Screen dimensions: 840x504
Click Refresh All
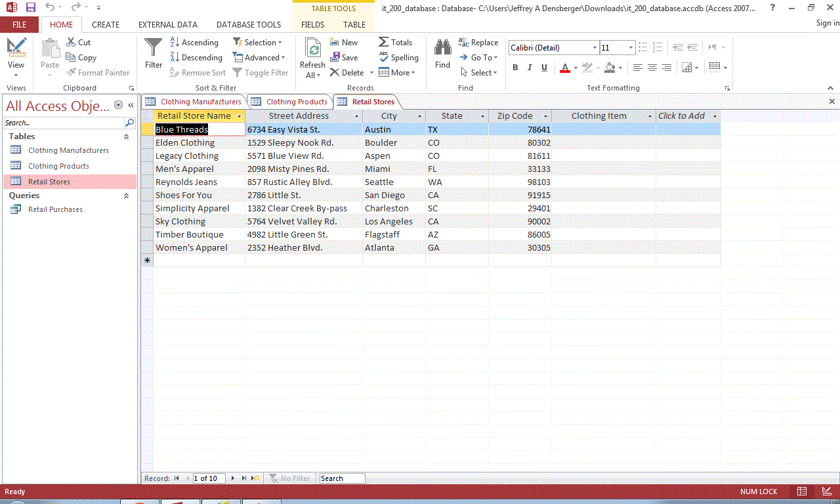312,57
